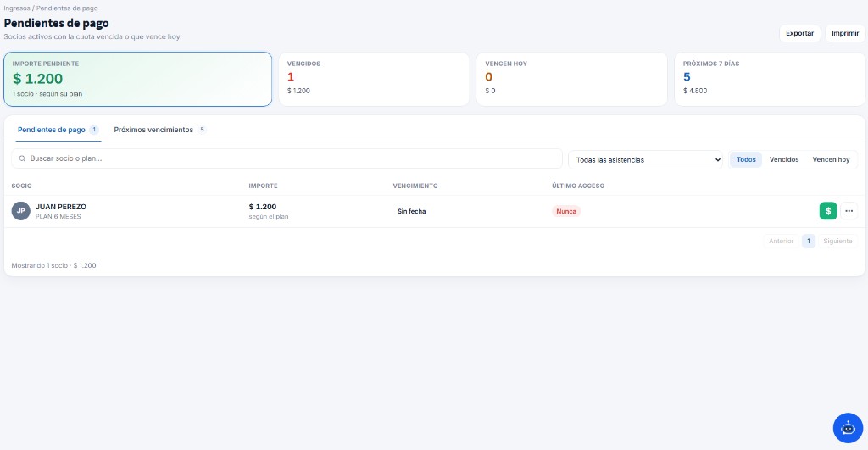868x450 pixels.
Task: Click the JUAN PEREZO member name
Action: click(x=61, y=207)
